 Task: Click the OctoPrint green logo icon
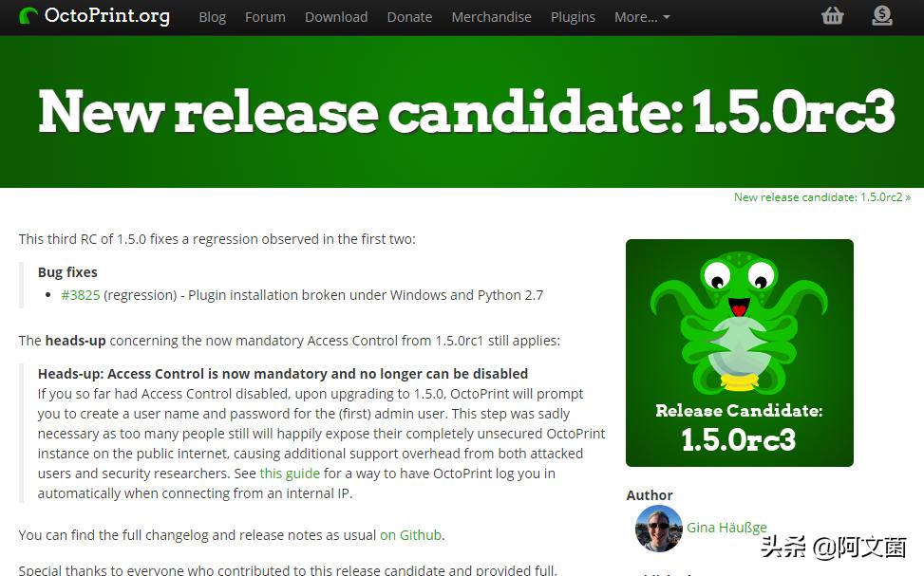28,16
